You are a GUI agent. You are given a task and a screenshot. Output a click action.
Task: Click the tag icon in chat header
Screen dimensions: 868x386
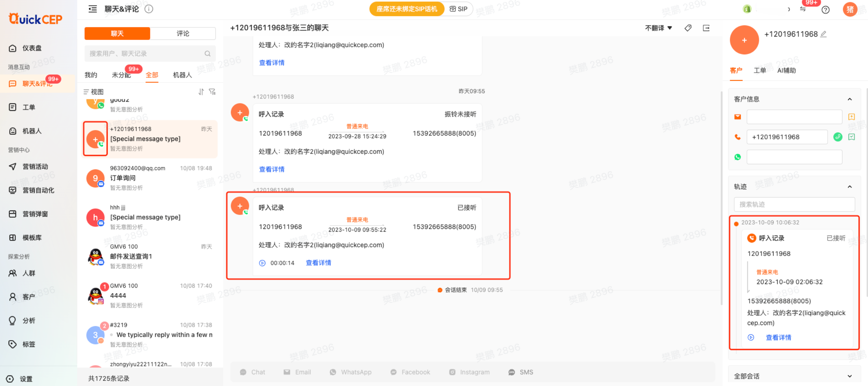pyautogui.click(x=688, y=28)
